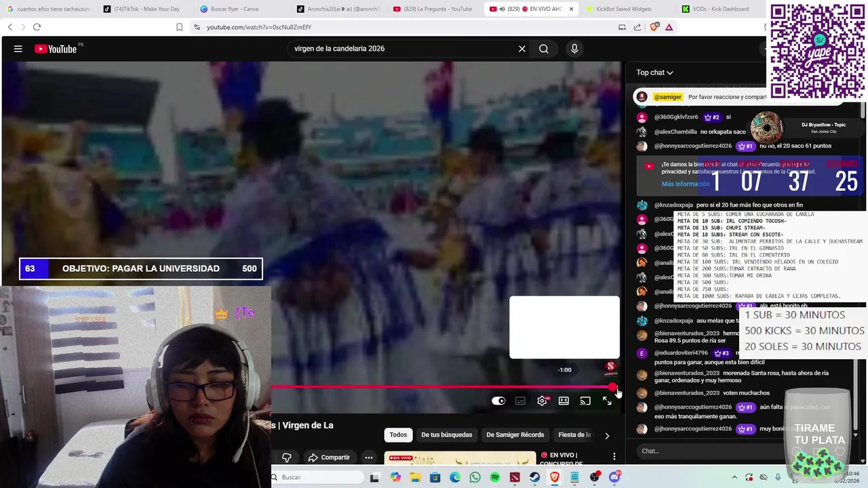Click the address bar URL
868x488 pixels.
[x=259, y=27]
